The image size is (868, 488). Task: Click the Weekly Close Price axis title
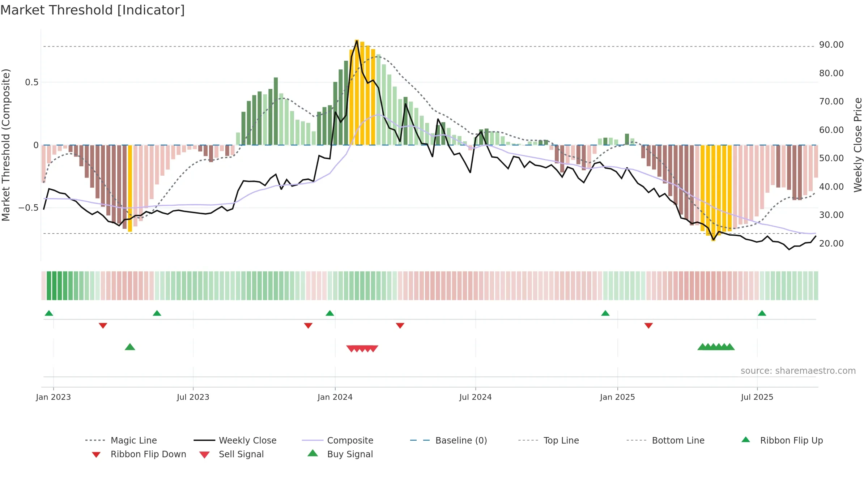coord(858,145)
